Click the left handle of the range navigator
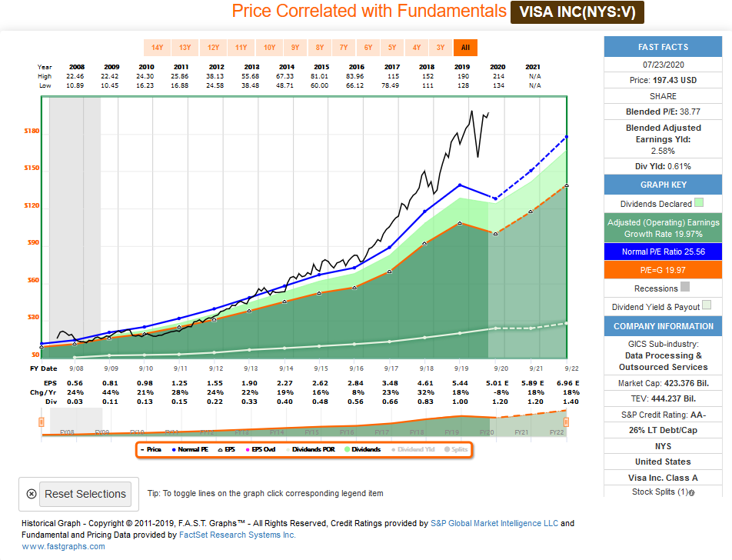Screen dimensions: 732x560 (41, 422)
